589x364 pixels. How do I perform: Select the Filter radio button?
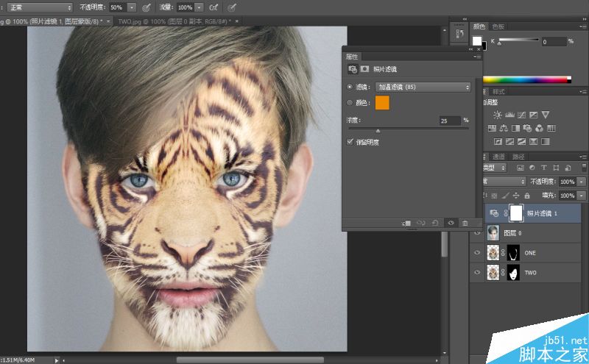pos(350,87)
